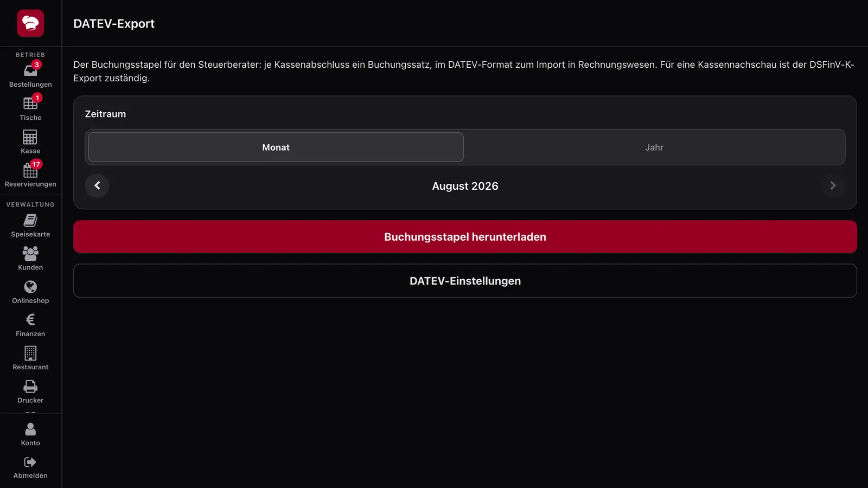Open Finanzen via the euro icon
This screenshot has width=868, height=488.
pyautogui.click(x=30, y=325)
